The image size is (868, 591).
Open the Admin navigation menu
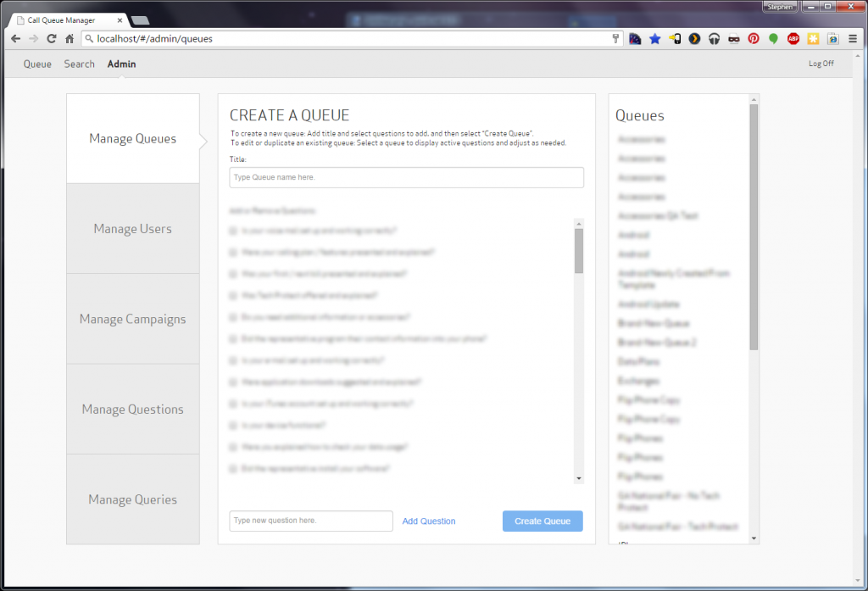pyautogui.click(x=121, y=64)
